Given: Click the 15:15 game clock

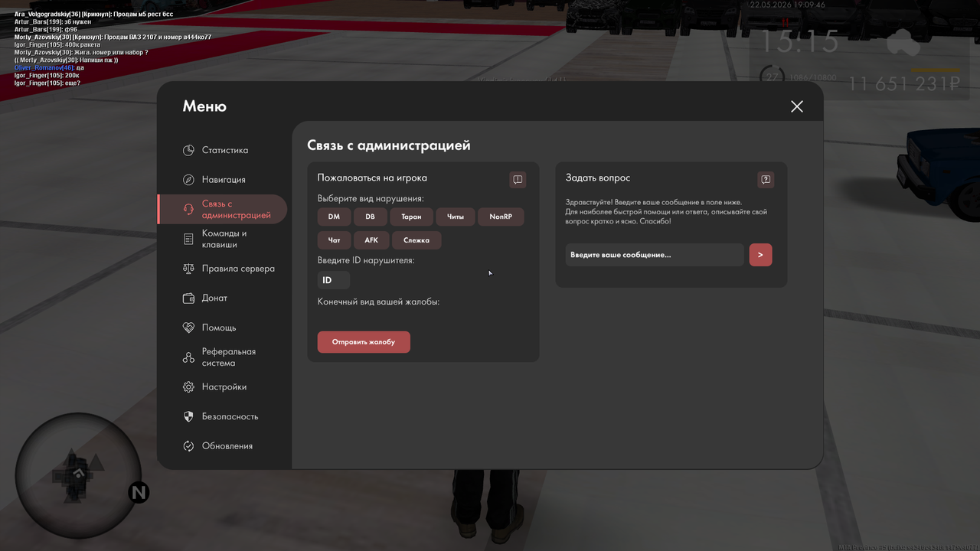Looking at the screenshot, I should click(x=799, y=42).
